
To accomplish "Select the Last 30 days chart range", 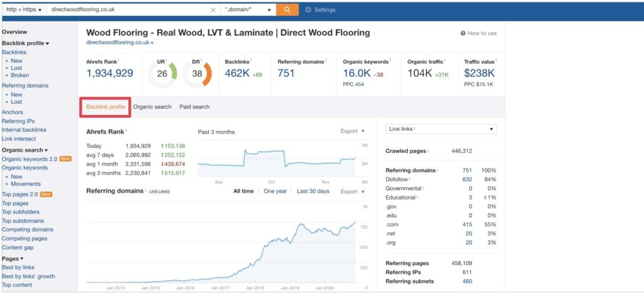I will click(313, 191).
